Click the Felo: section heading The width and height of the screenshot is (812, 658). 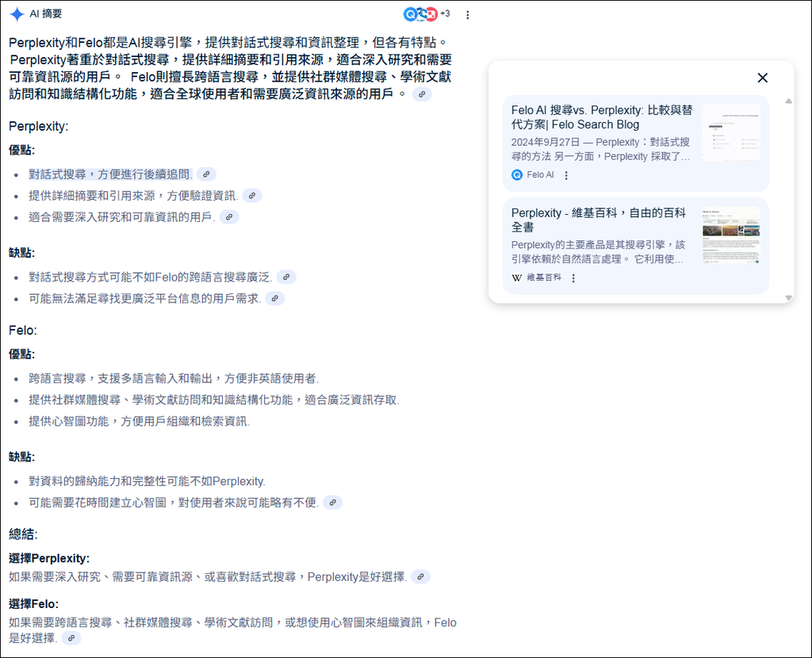pyautogui.click(x=23, y=331)
